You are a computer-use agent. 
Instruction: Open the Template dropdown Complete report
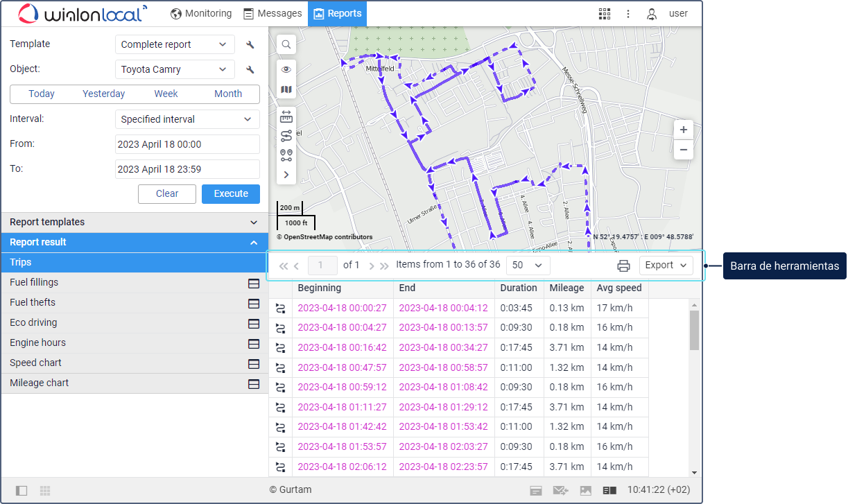(174, 44)
